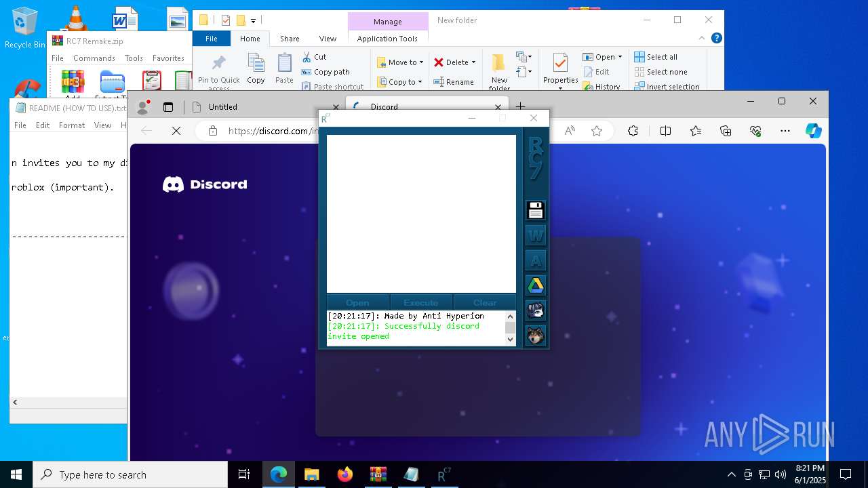
Task: Click the Edge profile icon
Action: (143, 106)
